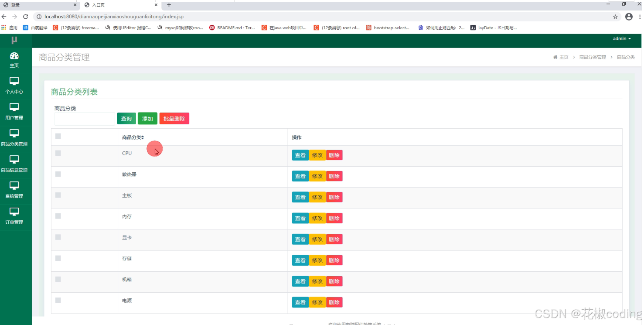
Task: Close the 入口页 browser tab
Action: click(156, 5)
